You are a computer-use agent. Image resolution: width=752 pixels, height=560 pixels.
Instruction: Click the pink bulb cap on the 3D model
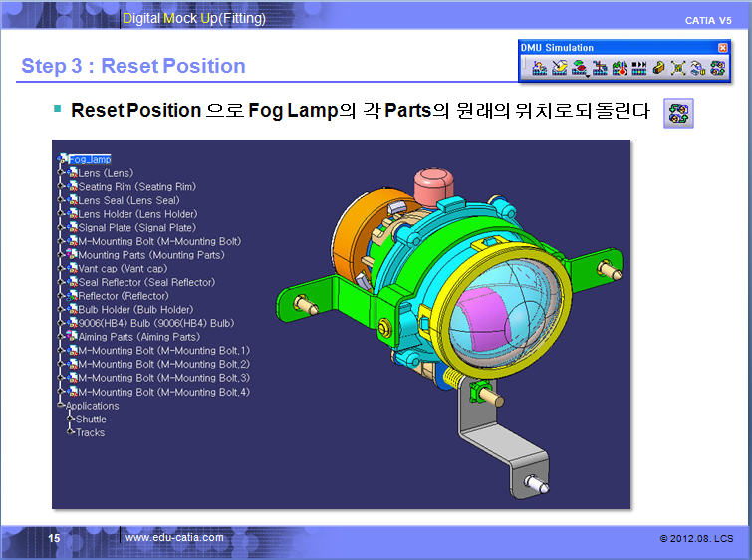coord(434,182)
